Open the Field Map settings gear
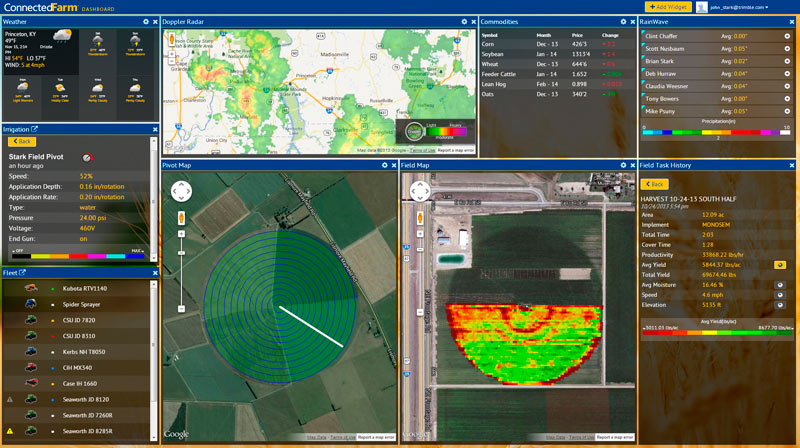Screen dimensions: 800x448 623,165
